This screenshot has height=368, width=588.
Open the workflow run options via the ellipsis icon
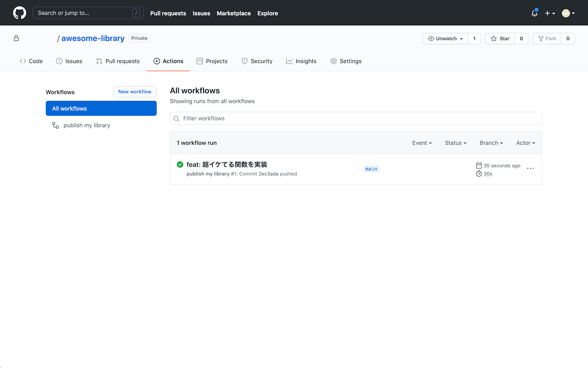tap(530, 168)
